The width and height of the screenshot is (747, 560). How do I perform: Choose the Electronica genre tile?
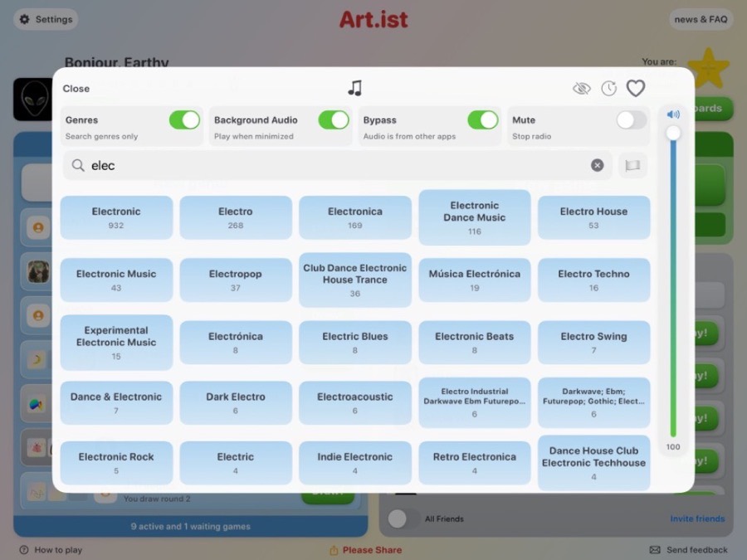[x=355, y=217]
